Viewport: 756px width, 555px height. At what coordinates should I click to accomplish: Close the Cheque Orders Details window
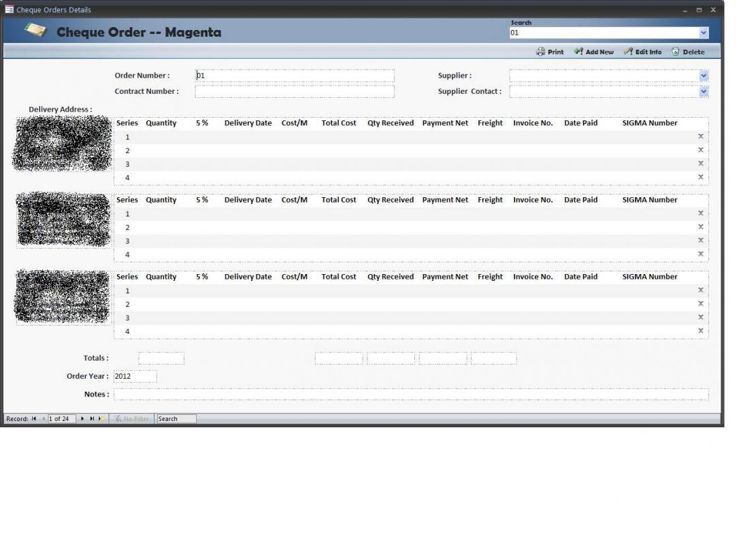[x=713, y=10]
